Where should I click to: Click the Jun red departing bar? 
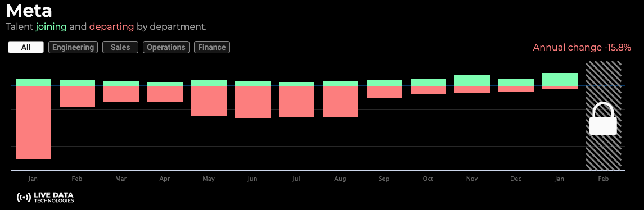point(253,102)
